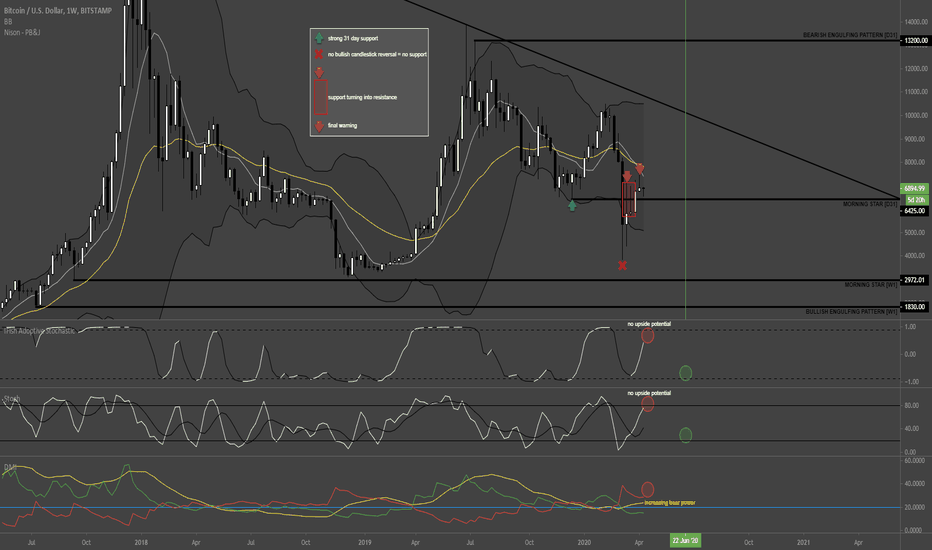Click legend text 'strong 31 day support'
This screenshot has width=932, height=550.
click(x=352, y=38)
